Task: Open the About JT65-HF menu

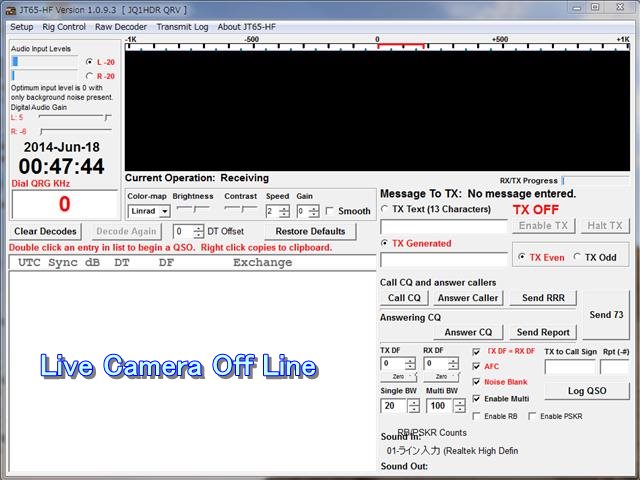Action: 247,27
